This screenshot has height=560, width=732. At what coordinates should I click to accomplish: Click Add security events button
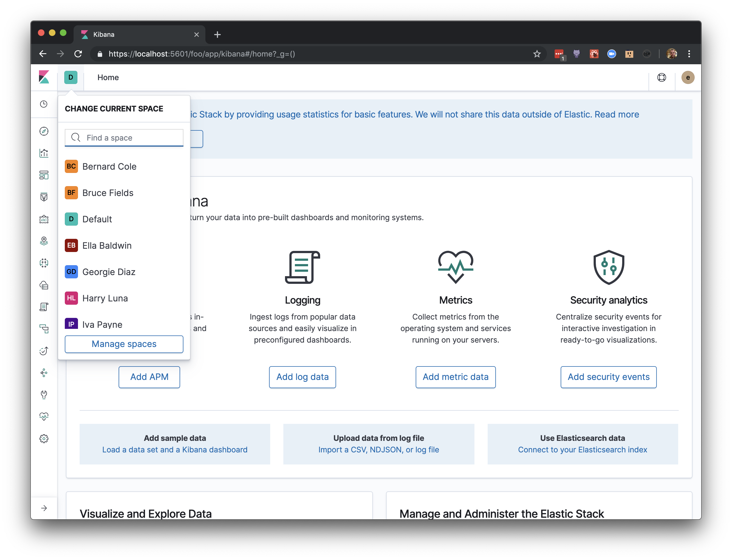[x=608, y=377]
